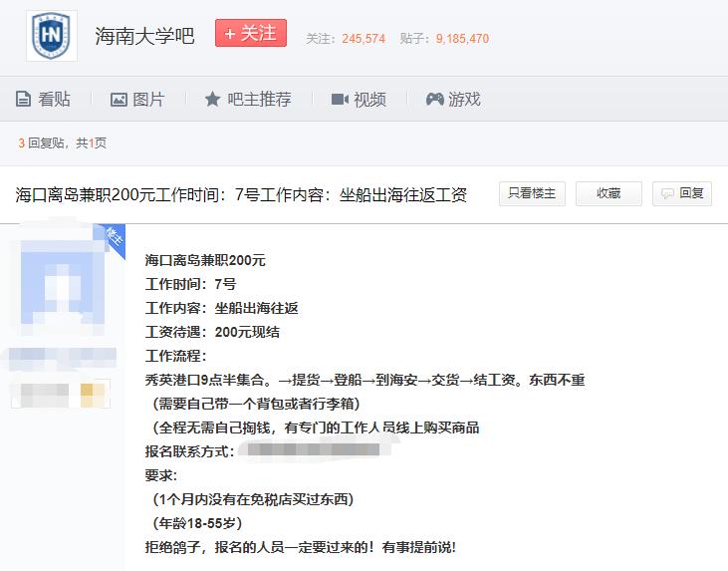Click the blurred user level badge
Image resolution: width=728 pixels, height=571 pixels.
tap(62, 395)
